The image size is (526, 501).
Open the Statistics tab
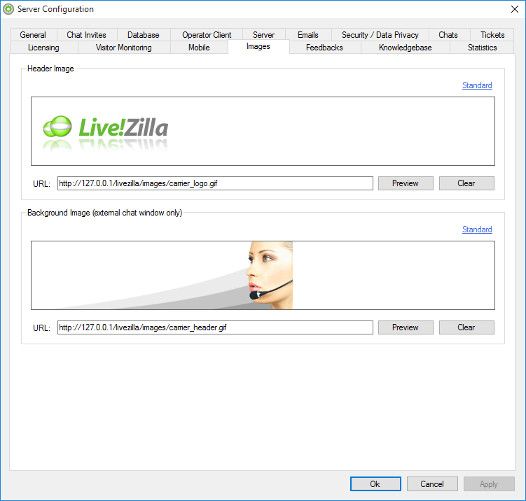(482, 48)
